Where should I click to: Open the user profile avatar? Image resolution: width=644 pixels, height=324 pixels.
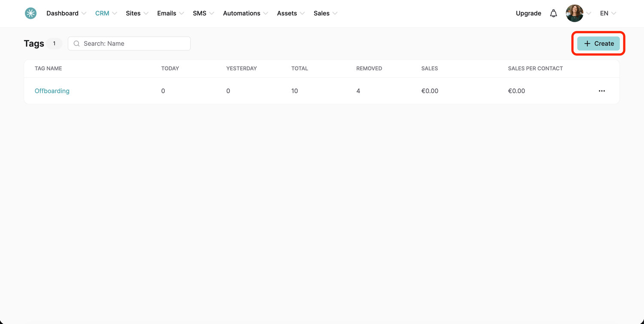(574, 13)
